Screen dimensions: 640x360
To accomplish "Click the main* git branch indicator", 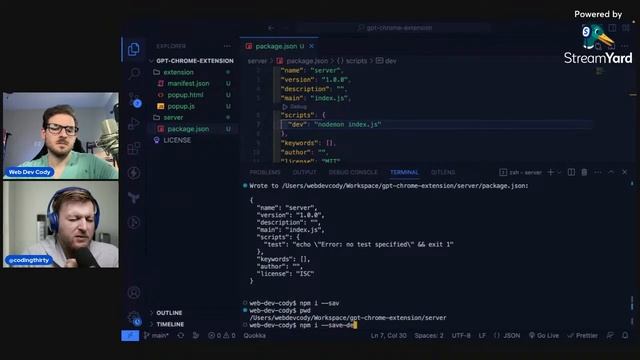I will (157, 336).
